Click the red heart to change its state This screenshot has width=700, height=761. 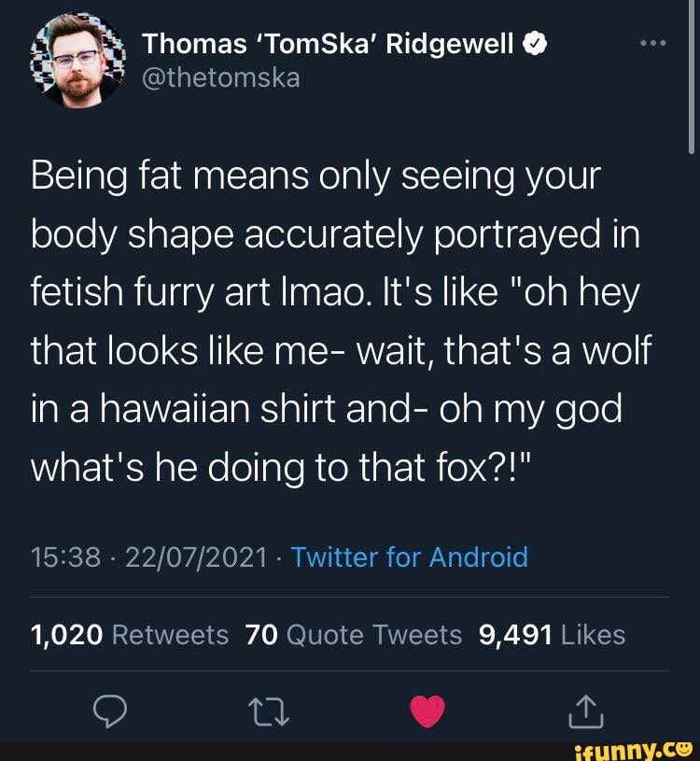[427, 712]
